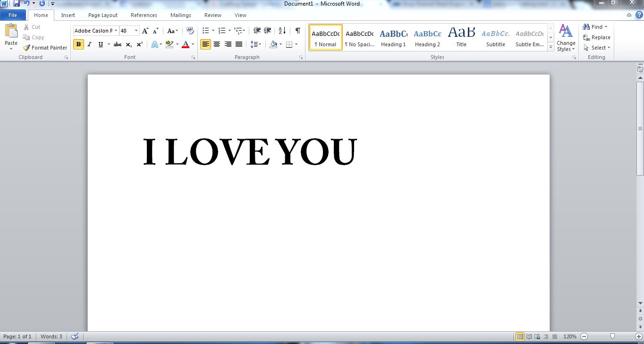Click the Paste clipboard icon
644x344 pixels.
11,31
